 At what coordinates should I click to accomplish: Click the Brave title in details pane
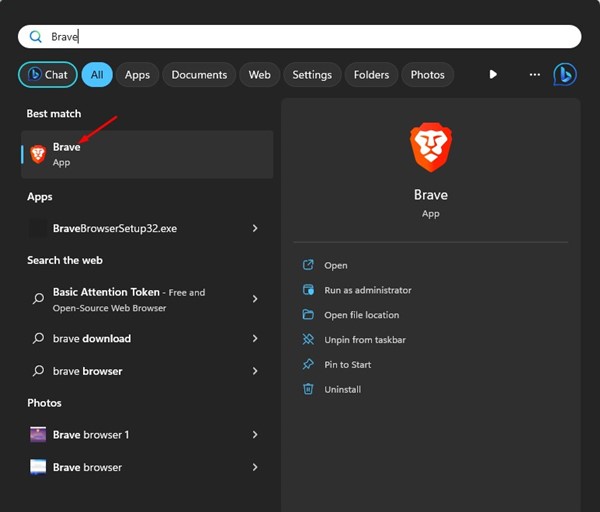pyautogui.click(x=431, y=195)
